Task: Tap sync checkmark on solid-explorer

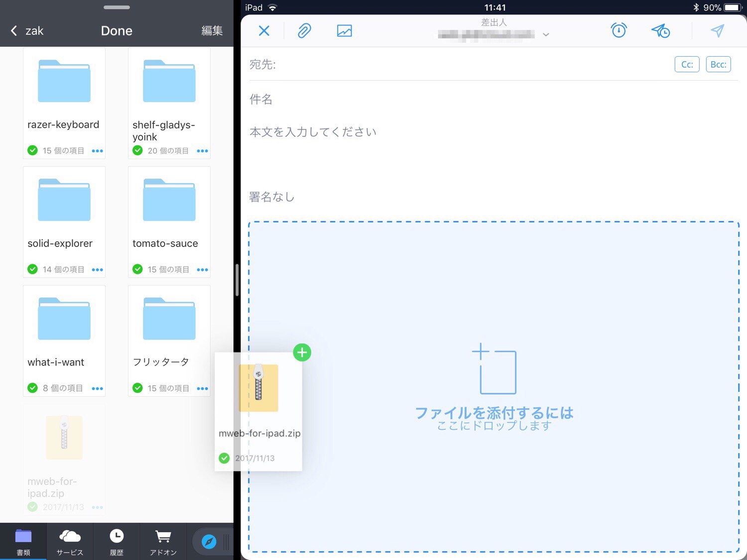Action: click(32, 269)
